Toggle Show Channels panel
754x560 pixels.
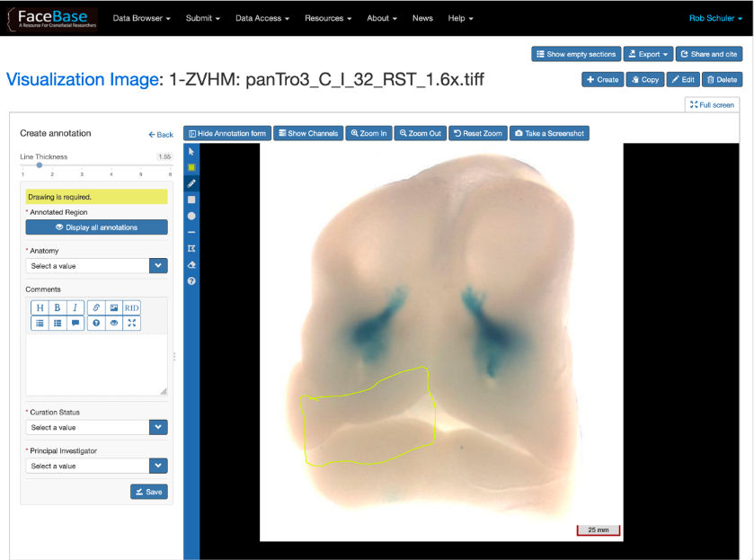[307, 133]
